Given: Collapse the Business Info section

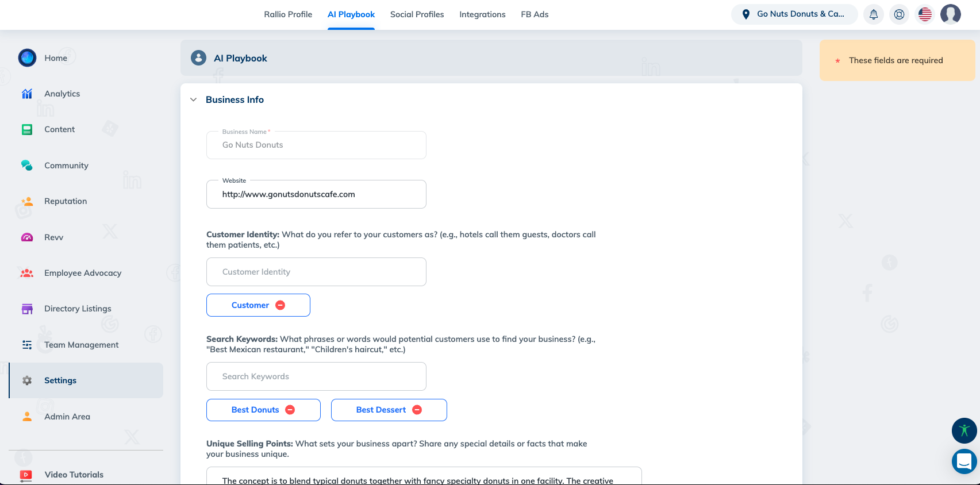Looking at the screenshot, I should (194, 99).
